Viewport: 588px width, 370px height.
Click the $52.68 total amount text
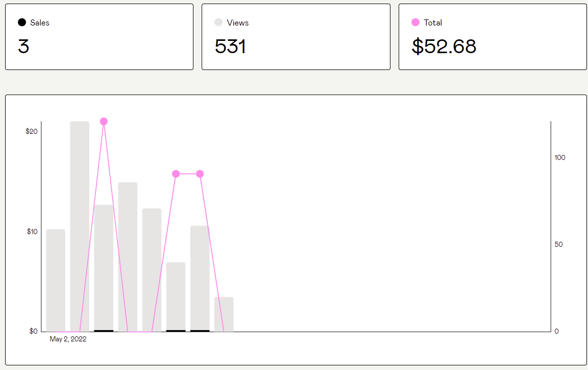(444, 47)
